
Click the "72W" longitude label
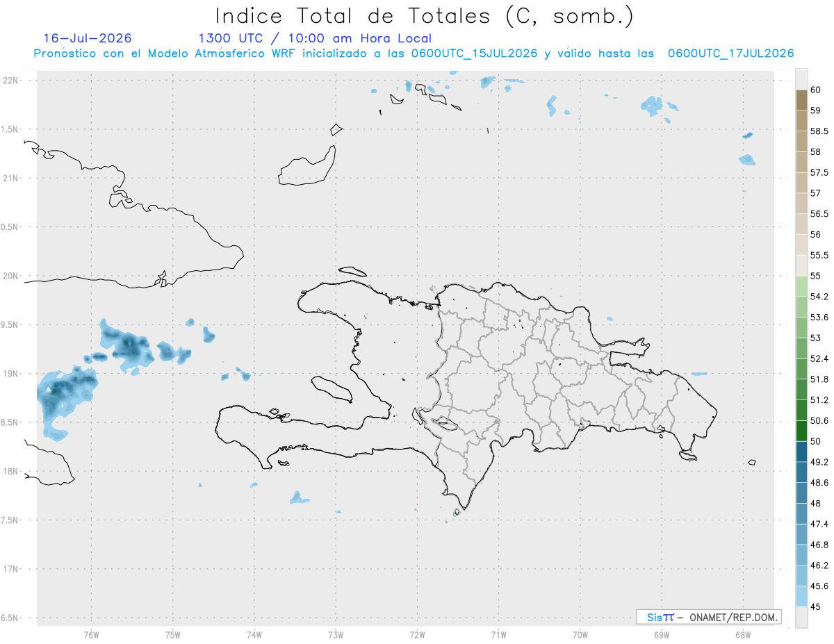point(417,634)
